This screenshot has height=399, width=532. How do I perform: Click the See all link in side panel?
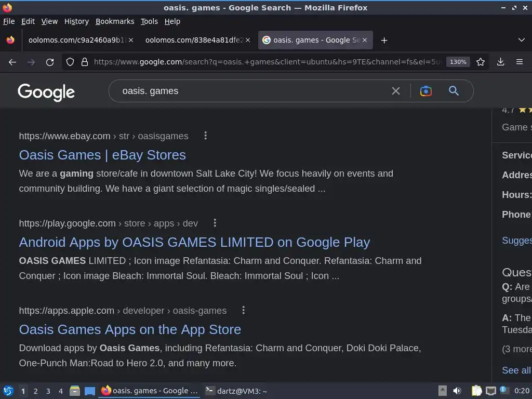pyautogui.click(x=516, y=370)
